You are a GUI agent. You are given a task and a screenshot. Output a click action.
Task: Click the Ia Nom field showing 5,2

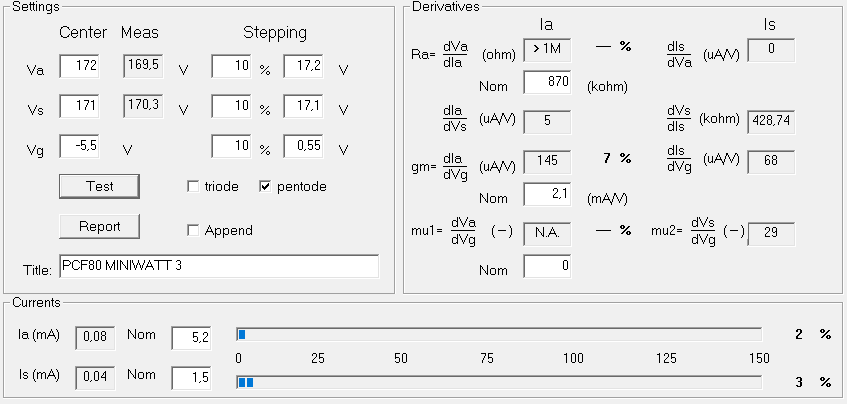[x=191, y=338]
